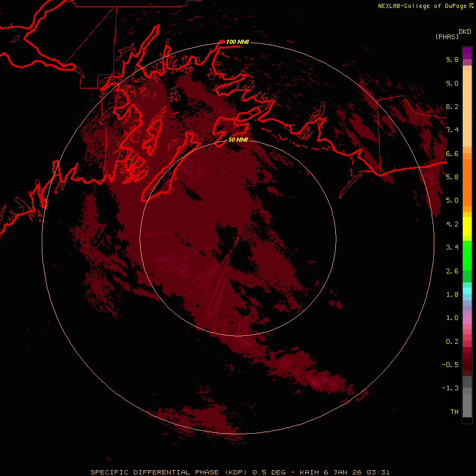Image resolution: width=476 pixels, height=476 pixels.
Task: Click the 7.4 legend value
Action: pyautogui.click(x=452, y=130)
